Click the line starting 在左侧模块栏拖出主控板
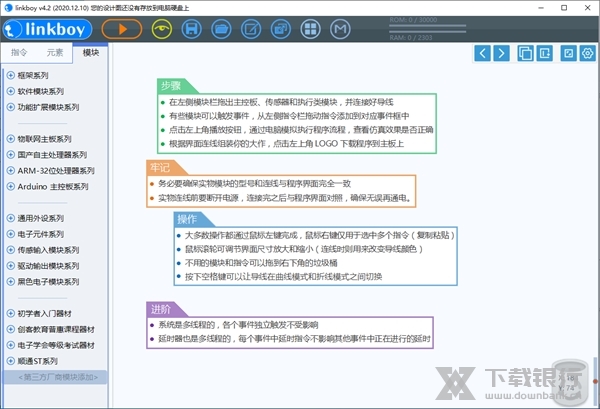 point(281,102)
